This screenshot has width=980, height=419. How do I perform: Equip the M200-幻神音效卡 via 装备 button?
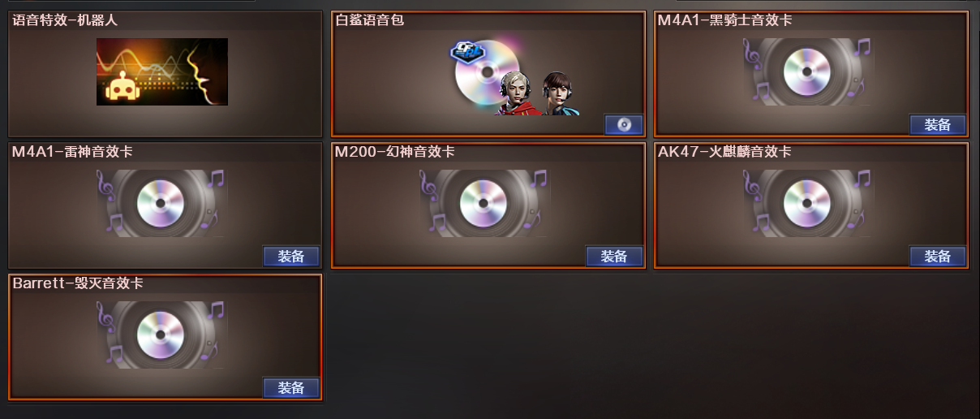[614, 256]
